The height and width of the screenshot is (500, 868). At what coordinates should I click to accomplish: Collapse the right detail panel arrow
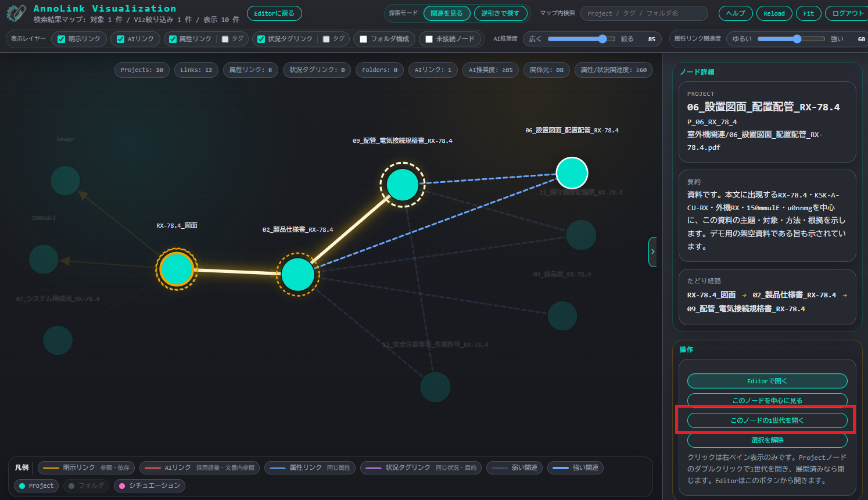coord(652,251)
